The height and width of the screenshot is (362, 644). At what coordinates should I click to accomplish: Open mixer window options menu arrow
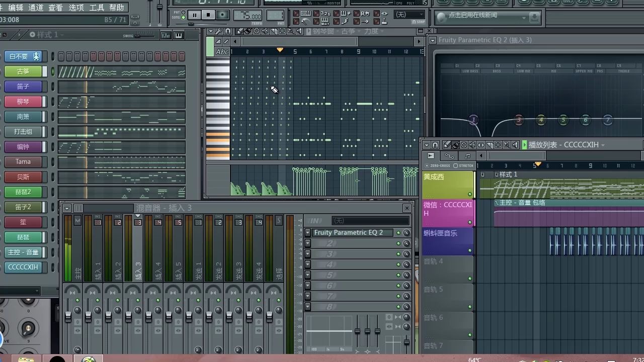pos(67,208)
